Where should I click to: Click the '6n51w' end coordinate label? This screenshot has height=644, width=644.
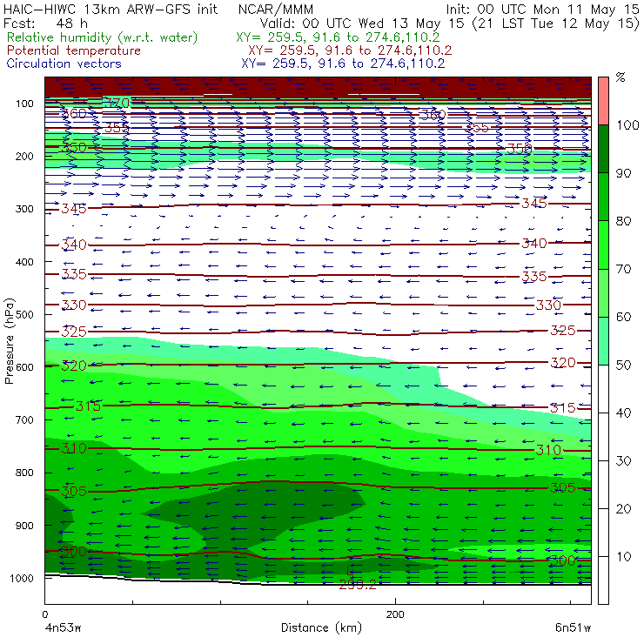573,627
